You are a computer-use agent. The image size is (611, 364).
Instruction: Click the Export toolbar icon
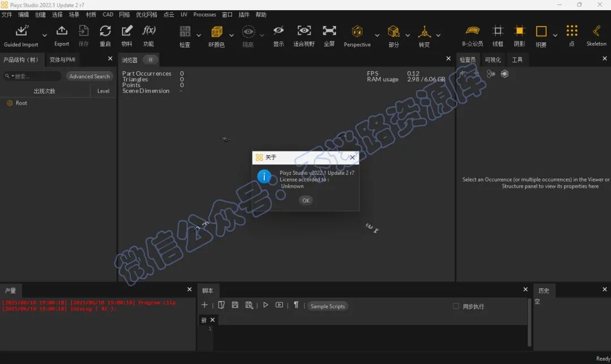click(x=62, y=31)
